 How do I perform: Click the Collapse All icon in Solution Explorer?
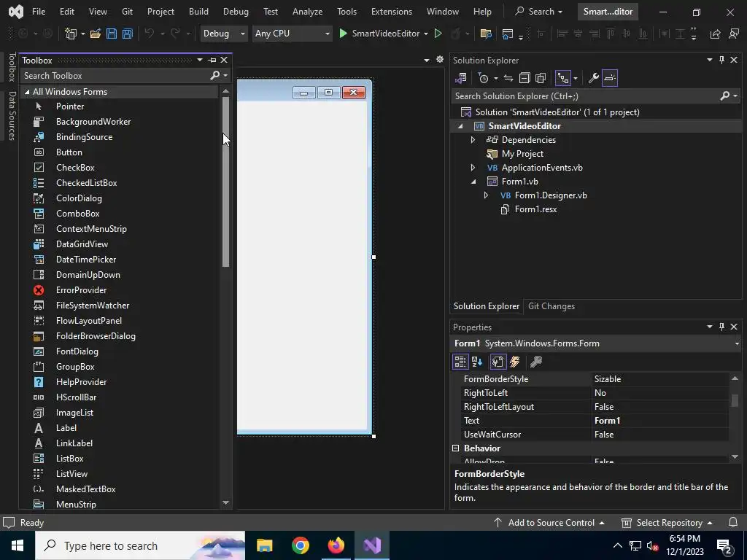[x=525, y=78]
